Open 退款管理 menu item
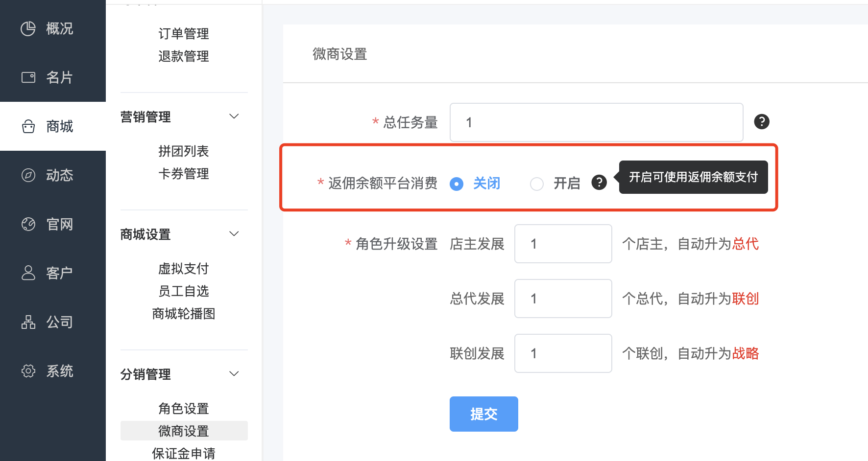 [184, 56]
